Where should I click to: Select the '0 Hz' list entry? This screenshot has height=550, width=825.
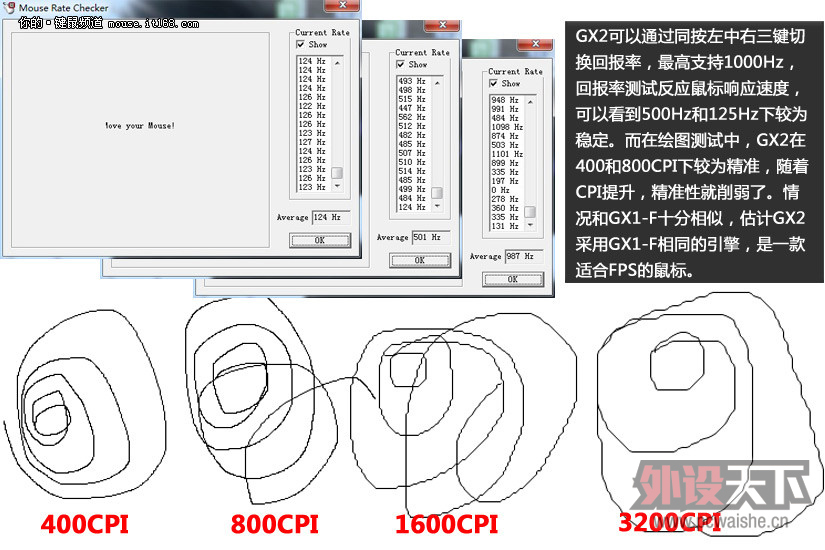pos(500,189)
